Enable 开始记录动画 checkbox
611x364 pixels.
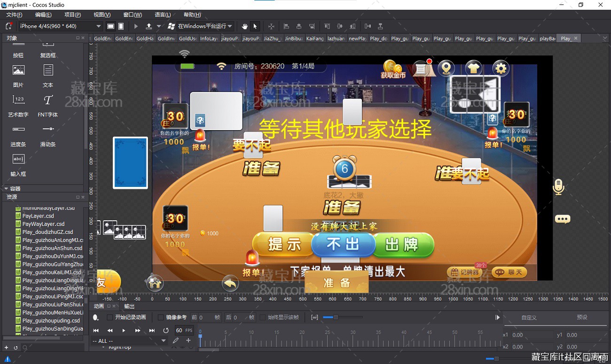click(110, 318)
